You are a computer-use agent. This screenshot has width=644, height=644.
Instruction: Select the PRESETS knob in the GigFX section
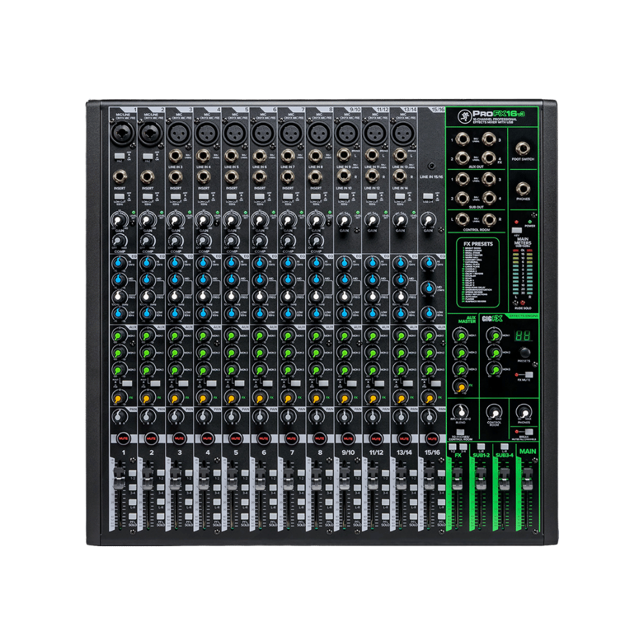click(x=524, y=352)
